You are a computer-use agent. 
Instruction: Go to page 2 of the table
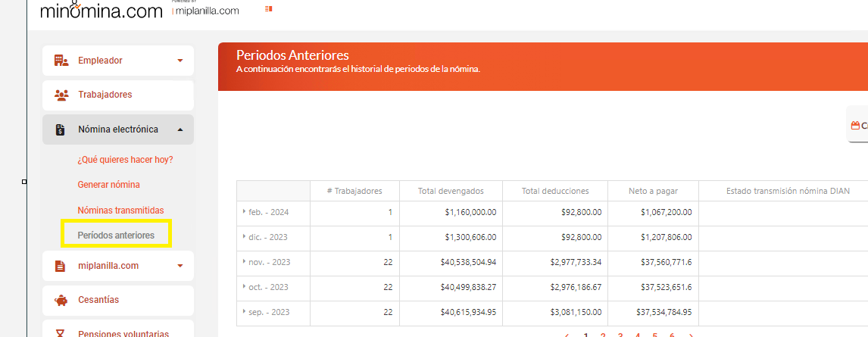(603, 335)
